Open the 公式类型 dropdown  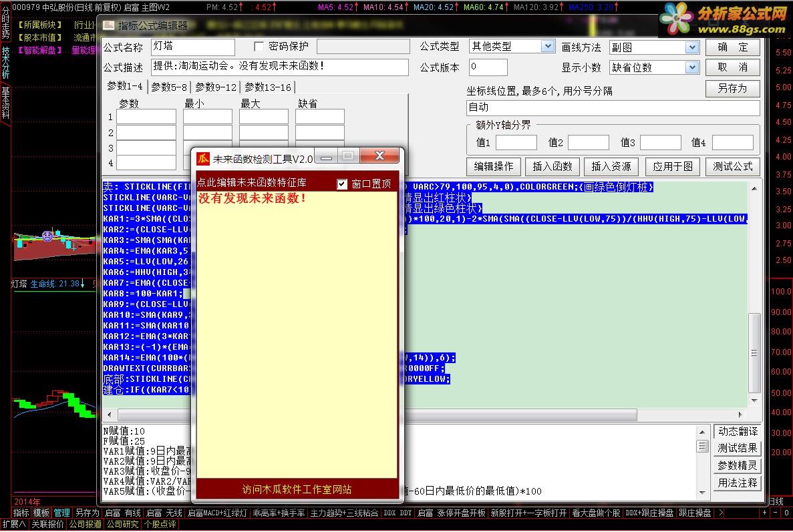[x=547, y=47]
